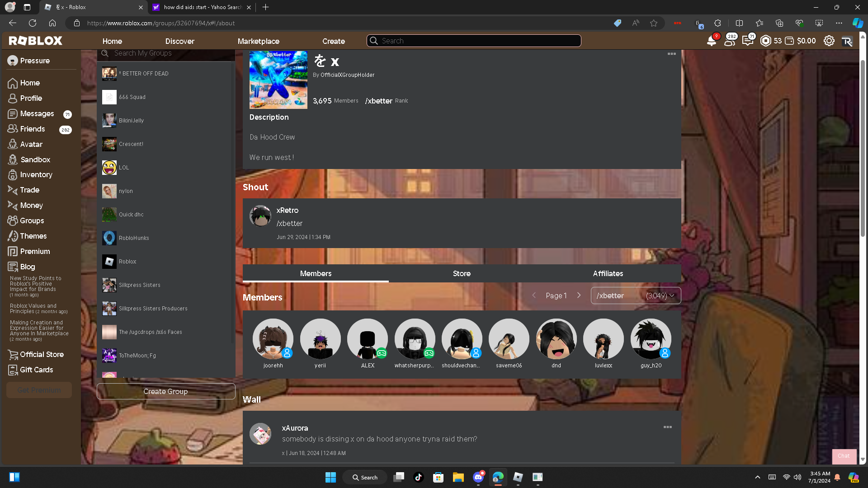Viewport: 868px width, 488px height.
Task: Open the Pressure profile at sidebar top
Action: point(29,61)
